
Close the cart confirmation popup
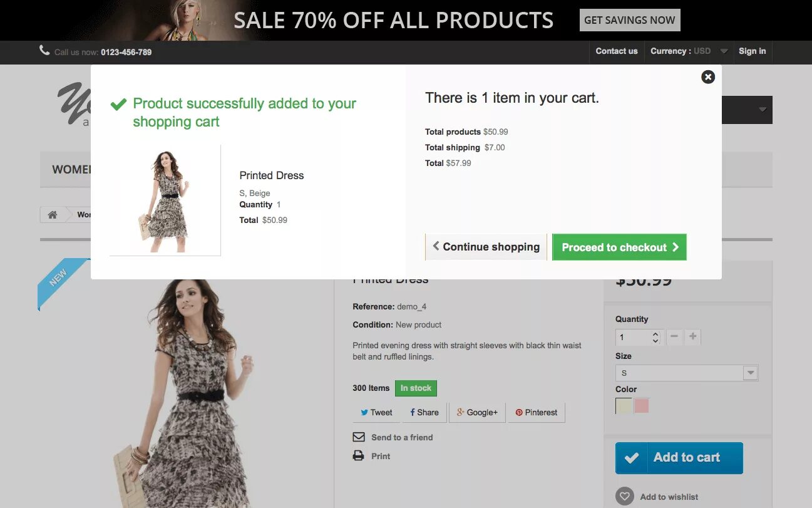point(708,77)
